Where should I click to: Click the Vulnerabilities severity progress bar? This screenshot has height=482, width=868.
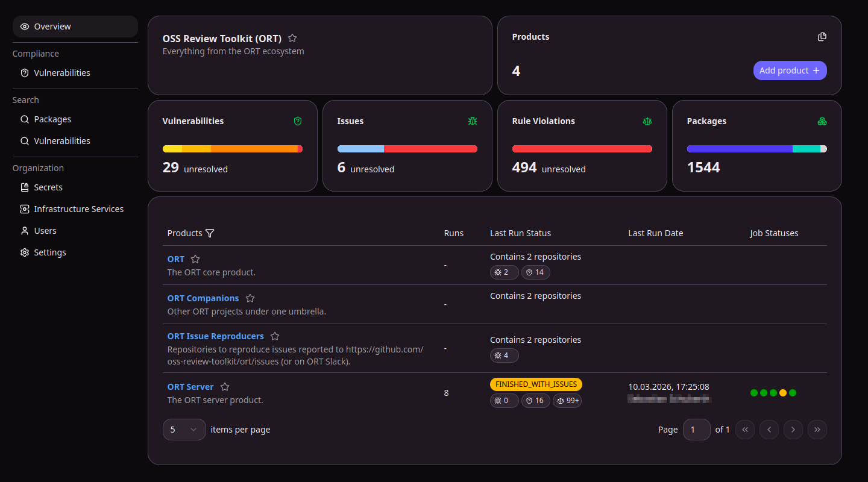pos(233,149)
